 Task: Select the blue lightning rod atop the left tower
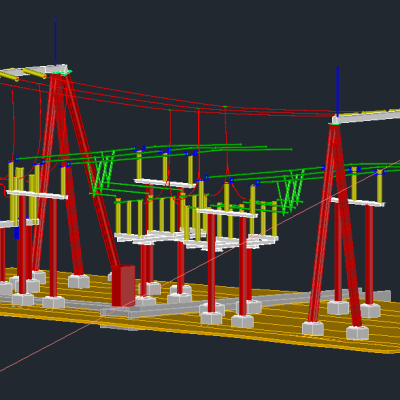click(x=55, y=40)
